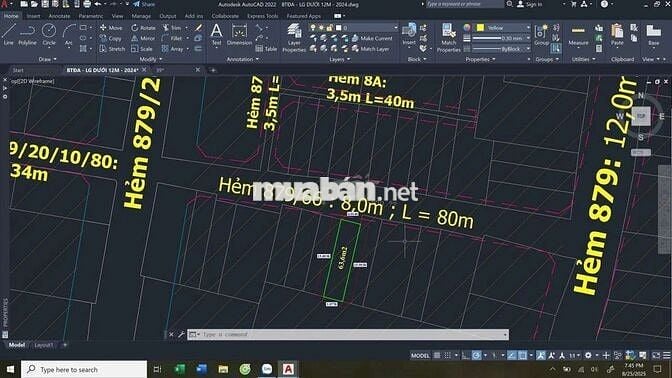Screen dimensions: 672x378
Task: Toggle object snap tracking in status bar
Action: (x=512, y=355)
